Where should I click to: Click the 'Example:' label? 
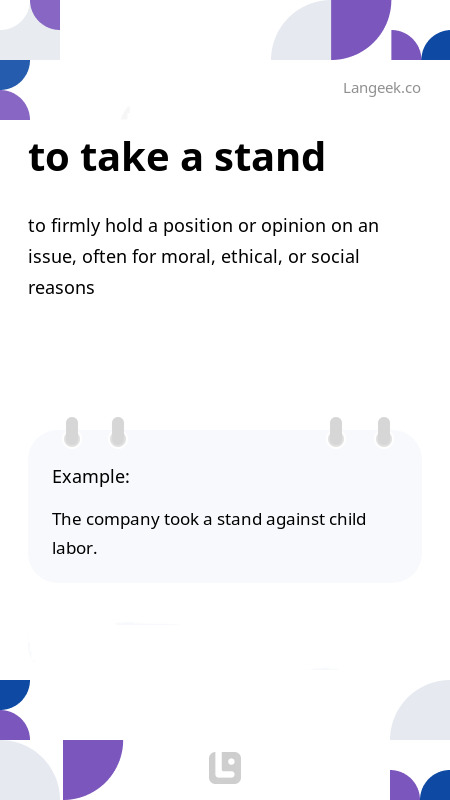click(91, 477)
